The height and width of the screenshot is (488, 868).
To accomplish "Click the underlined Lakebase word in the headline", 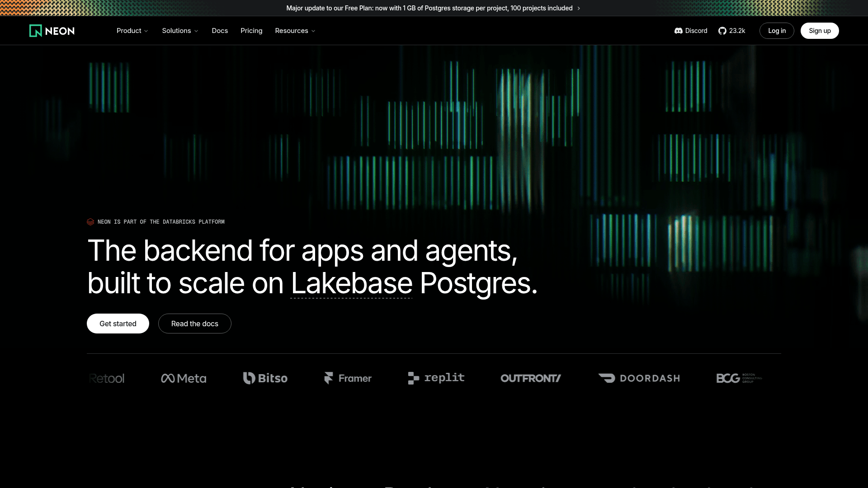I will tap(351, 284).
